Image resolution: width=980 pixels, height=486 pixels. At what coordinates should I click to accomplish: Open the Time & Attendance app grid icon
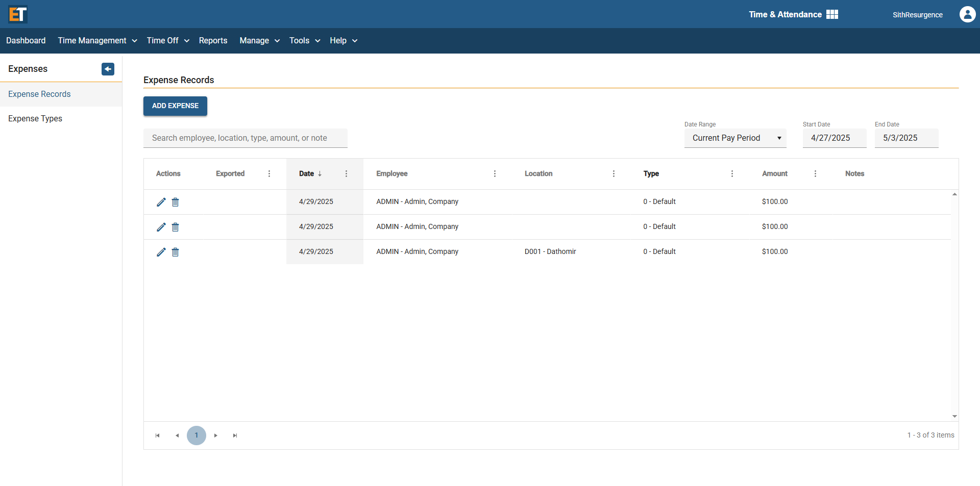[832, 14]
